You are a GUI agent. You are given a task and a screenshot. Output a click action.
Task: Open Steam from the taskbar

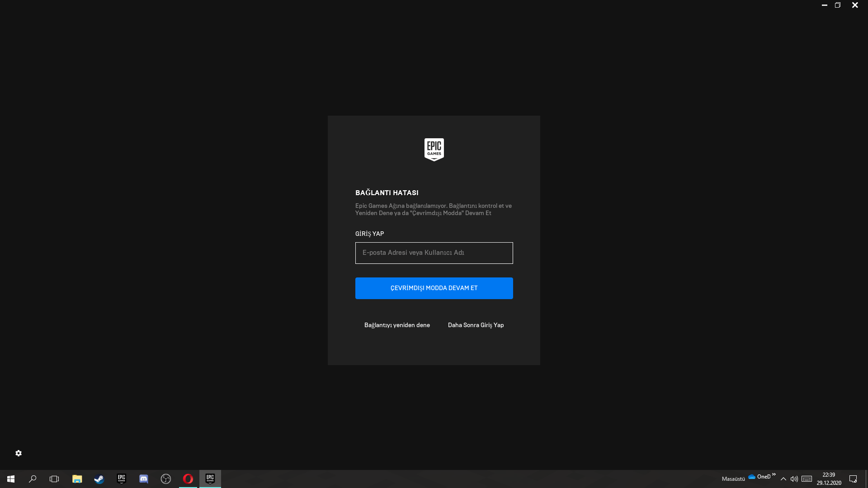click(99, 479)
